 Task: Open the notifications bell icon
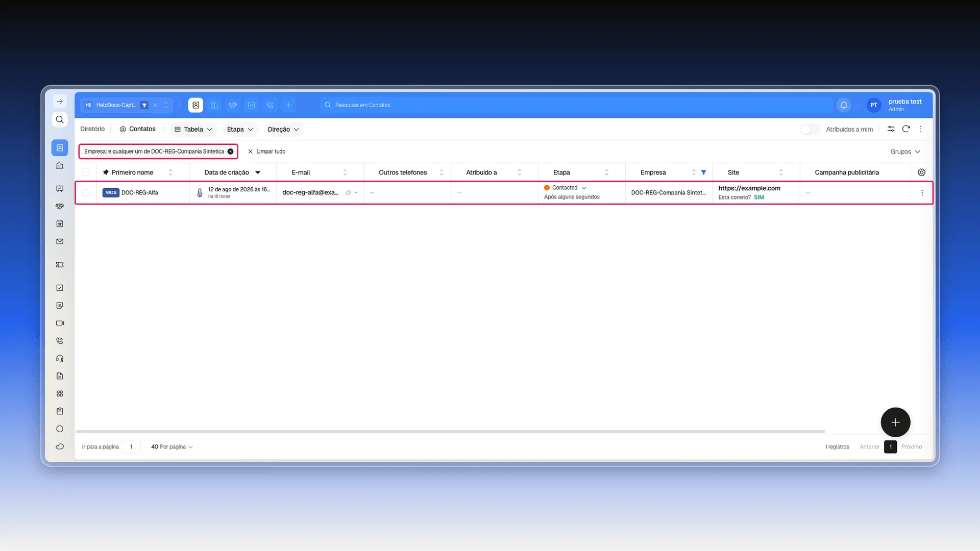click(844, 105)
